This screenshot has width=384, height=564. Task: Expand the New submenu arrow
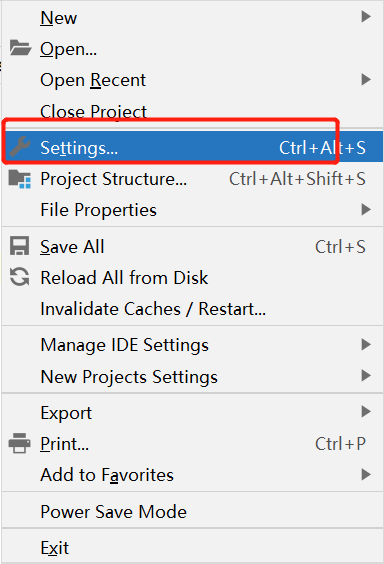click(x=366, y=17)
